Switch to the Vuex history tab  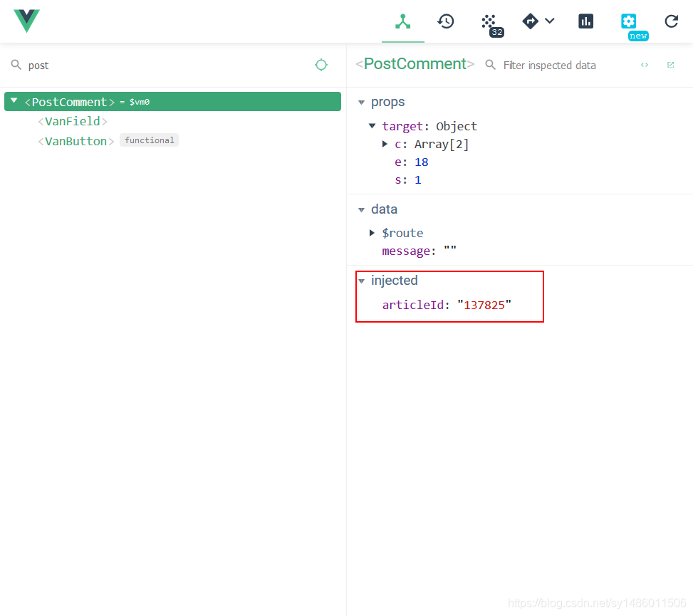[x=446, y=21]
